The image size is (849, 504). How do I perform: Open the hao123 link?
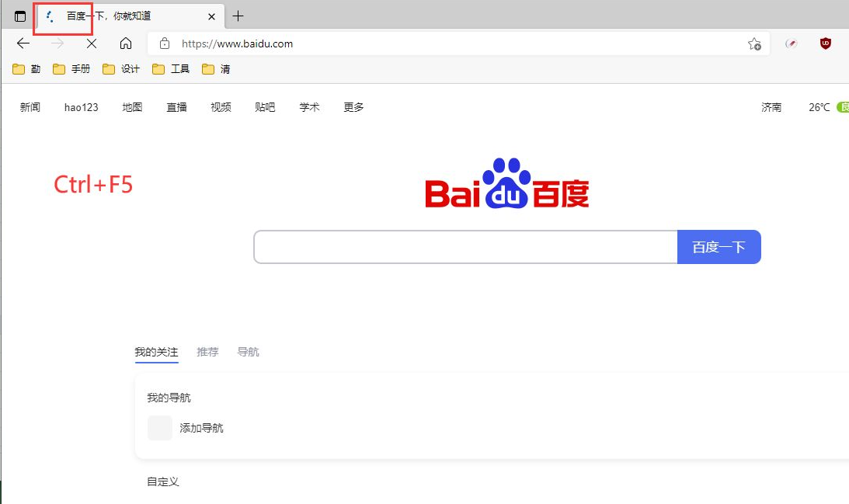(80, 107)
